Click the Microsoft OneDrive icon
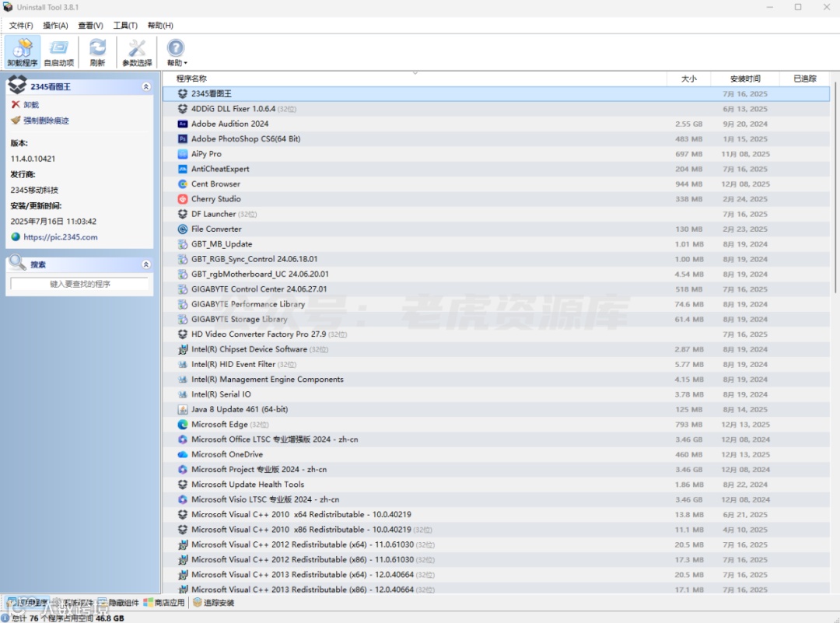 click(x=183, y=454)
